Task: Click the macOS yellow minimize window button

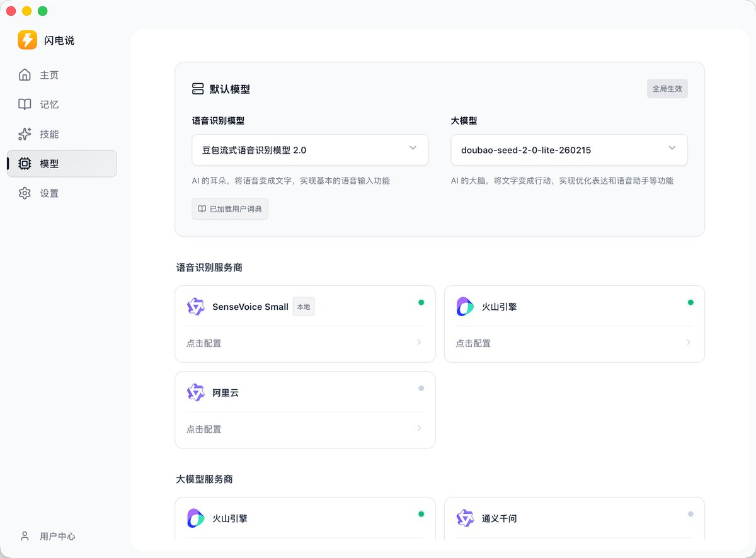Action: (27, 11)
